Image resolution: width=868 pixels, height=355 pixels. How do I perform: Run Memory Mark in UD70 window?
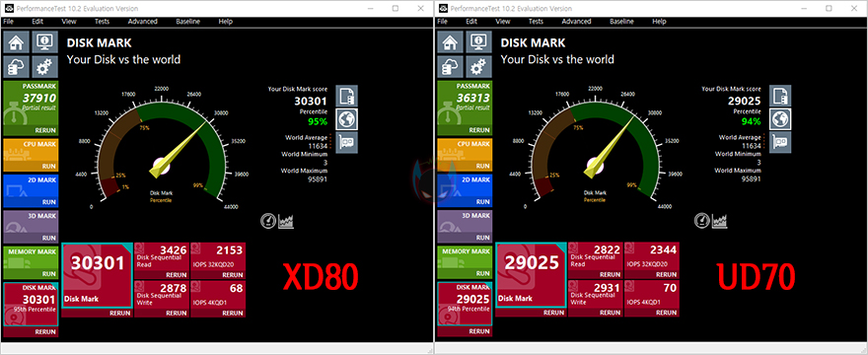pos(483,273)
